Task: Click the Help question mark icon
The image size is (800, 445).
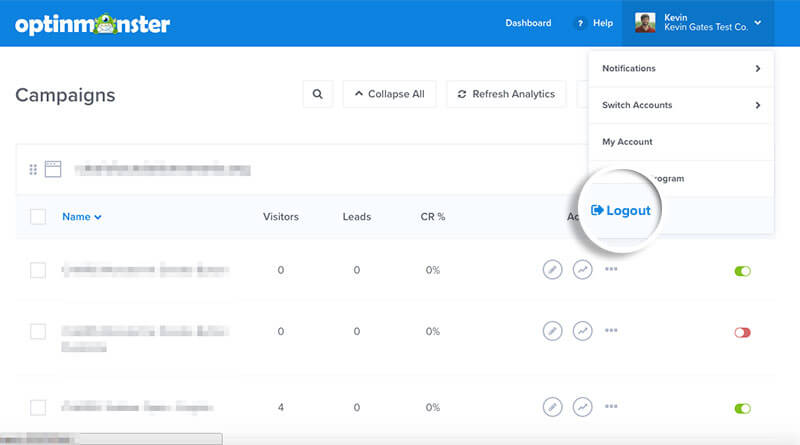Action: click(x=580, y=23)
